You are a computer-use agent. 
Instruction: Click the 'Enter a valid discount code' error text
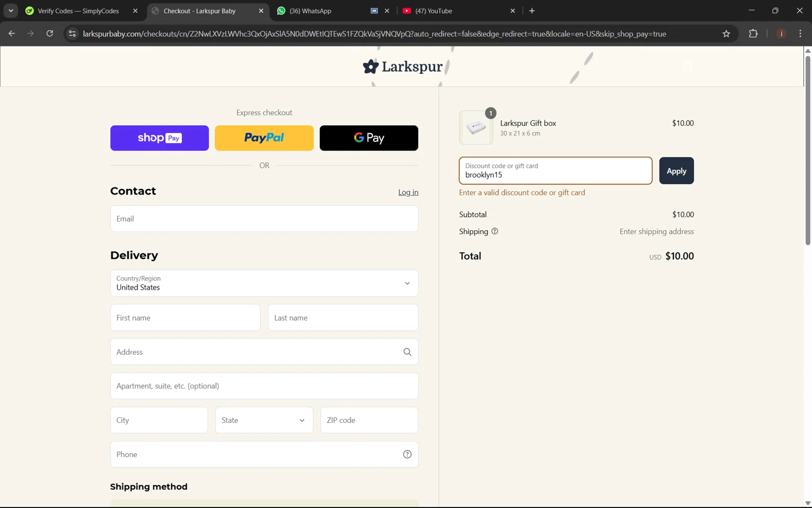[522, 193]
